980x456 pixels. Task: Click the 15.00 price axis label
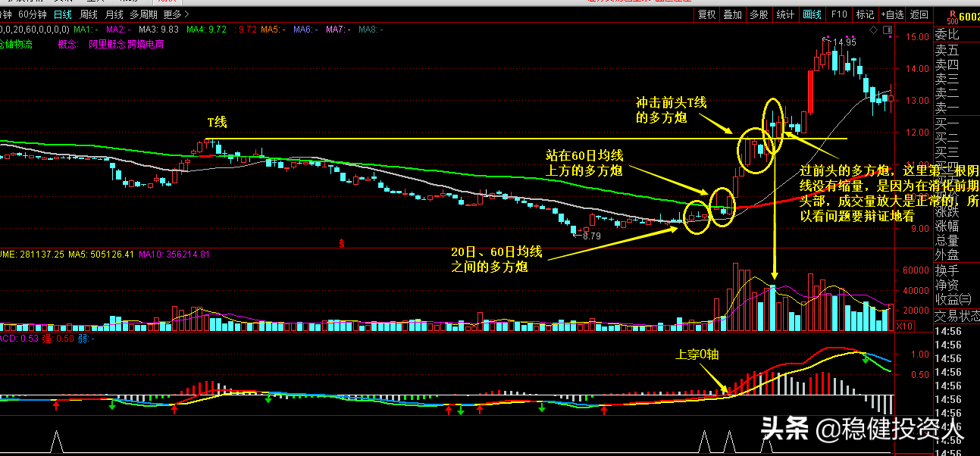(x=919, y=36)
